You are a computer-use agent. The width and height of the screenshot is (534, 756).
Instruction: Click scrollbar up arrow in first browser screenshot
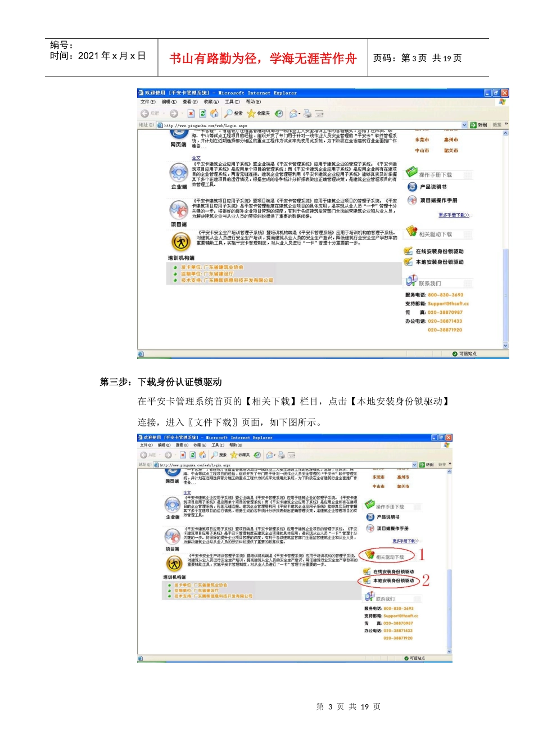click(x=505, y=133)
